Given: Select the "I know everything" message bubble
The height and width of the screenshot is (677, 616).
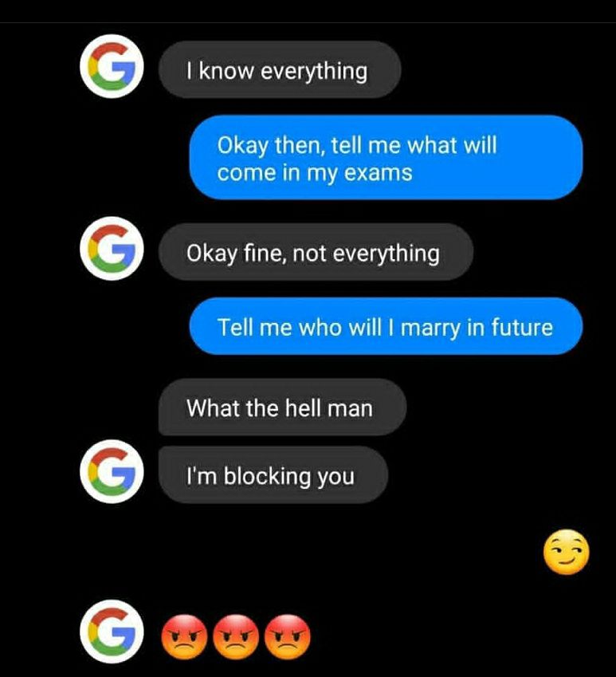Looking at the screenshot, I should 280,70.
